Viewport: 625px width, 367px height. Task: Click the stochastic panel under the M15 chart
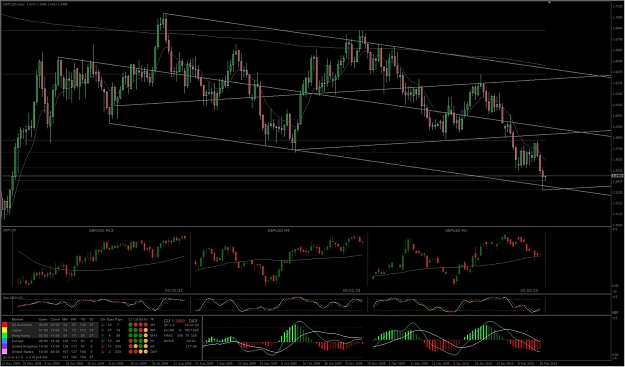point(101,304)
